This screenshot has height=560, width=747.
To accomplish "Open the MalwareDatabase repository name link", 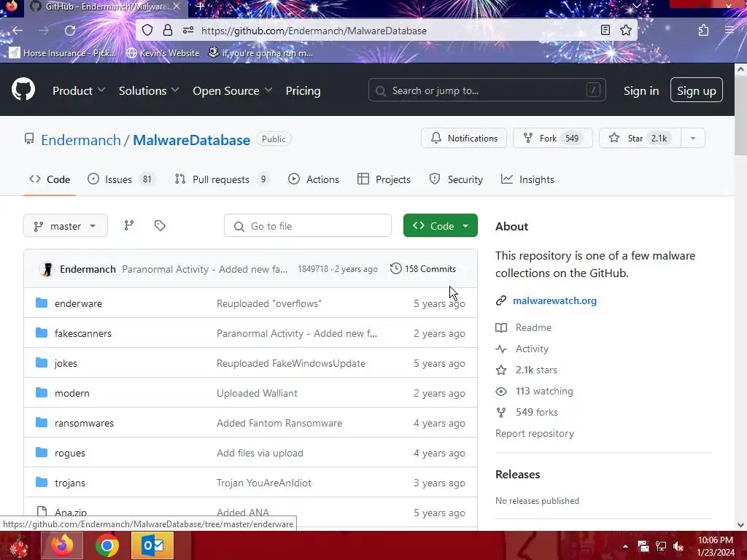I will coord(192,140).
